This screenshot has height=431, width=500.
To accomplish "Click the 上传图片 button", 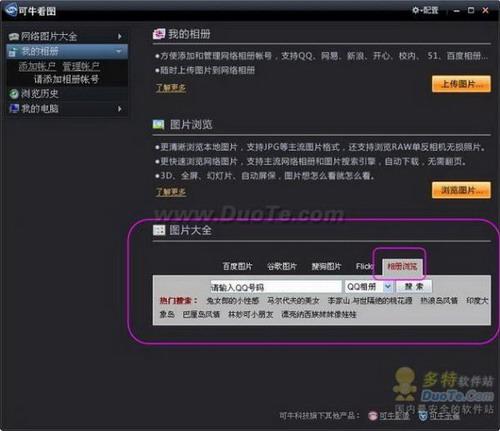I will [x=461, y=84].
